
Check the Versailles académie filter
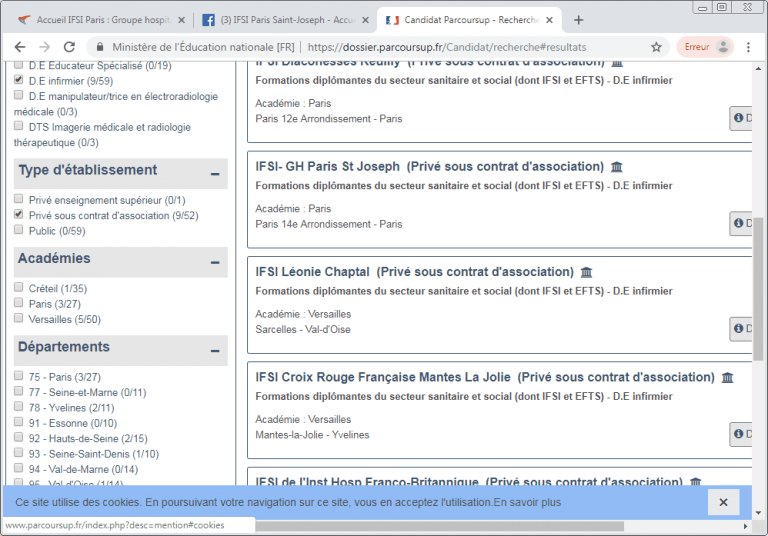click(19, 317)
